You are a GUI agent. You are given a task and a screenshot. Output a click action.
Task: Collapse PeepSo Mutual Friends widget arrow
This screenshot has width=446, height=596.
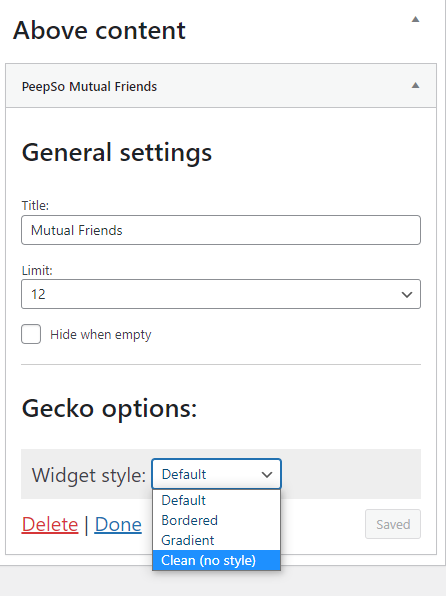pos(415,85)
